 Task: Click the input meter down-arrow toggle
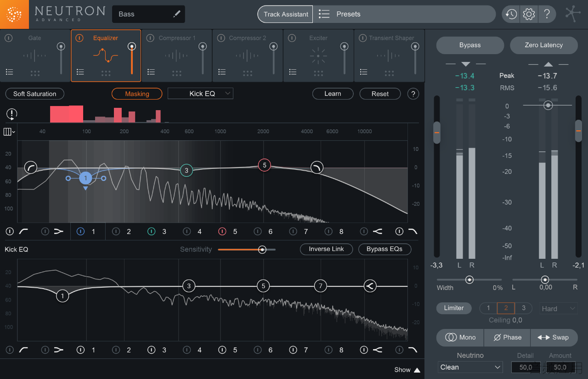coord(466,64)
